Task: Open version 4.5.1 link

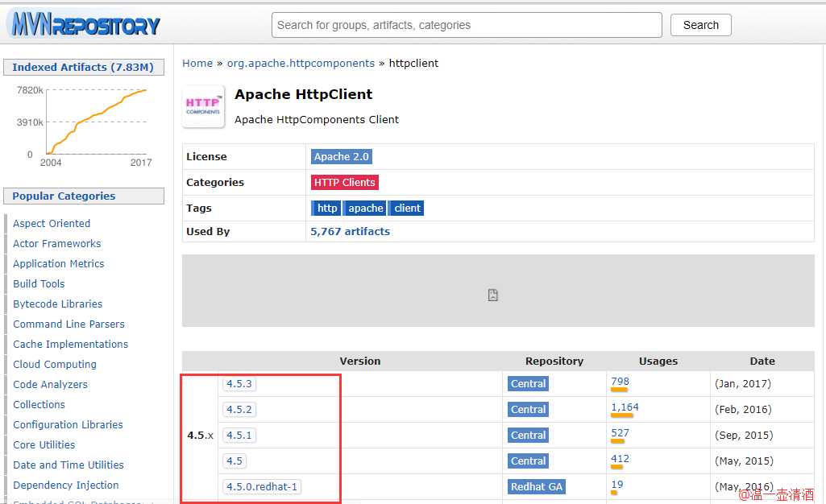Action: [x=239, y=435]
